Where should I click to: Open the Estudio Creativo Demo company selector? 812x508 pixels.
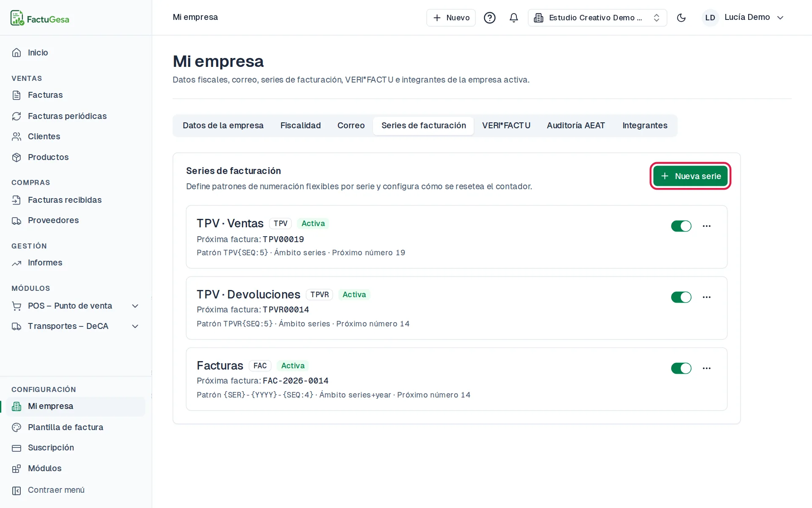(x=597, y=18)
